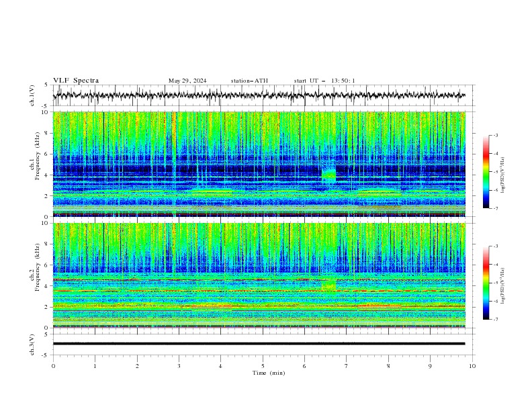The image size is (532, 411).
Task: Click the "5" tick on the Time axis
Action: 263,366
